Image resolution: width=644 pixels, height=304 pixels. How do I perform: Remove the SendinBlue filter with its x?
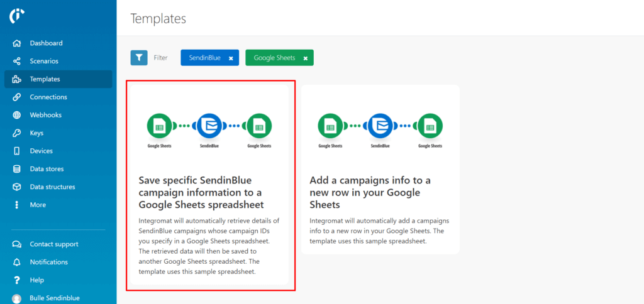pos(231,58)
